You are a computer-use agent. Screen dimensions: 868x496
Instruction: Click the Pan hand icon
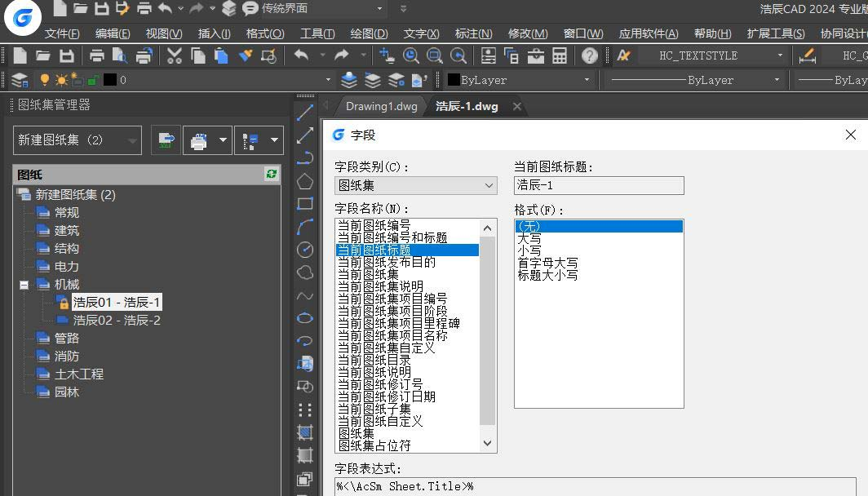tap(387, 55)
